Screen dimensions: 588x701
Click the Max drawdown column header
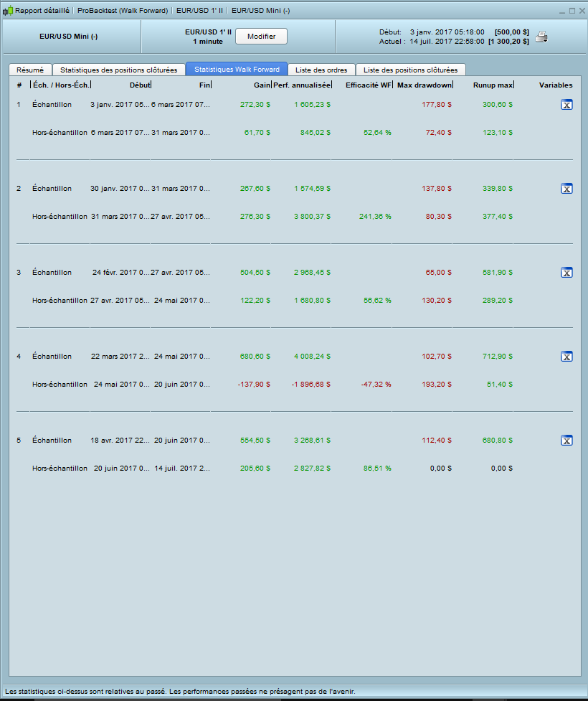coord(425,85)
